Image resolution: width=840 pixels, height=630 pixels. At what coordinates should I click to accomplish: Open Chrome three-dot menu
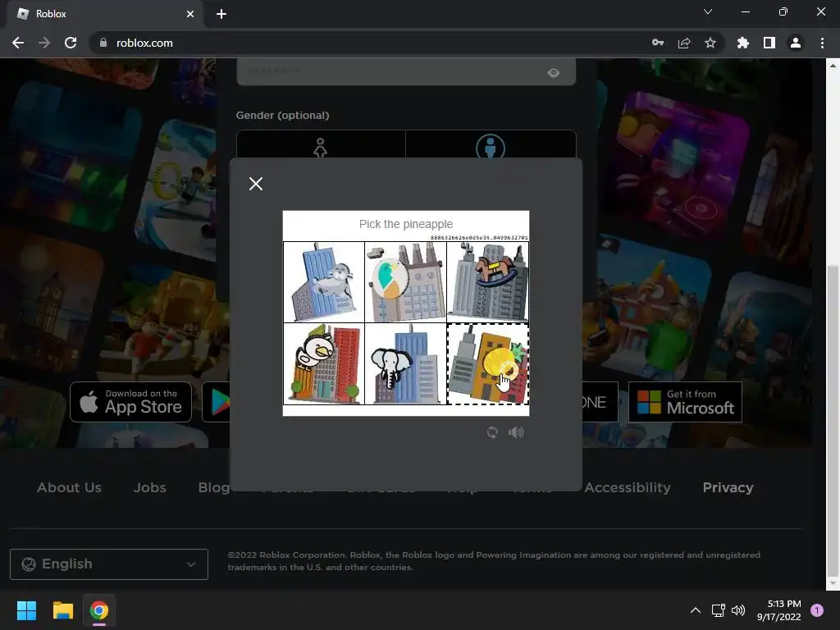click(822, 43)
